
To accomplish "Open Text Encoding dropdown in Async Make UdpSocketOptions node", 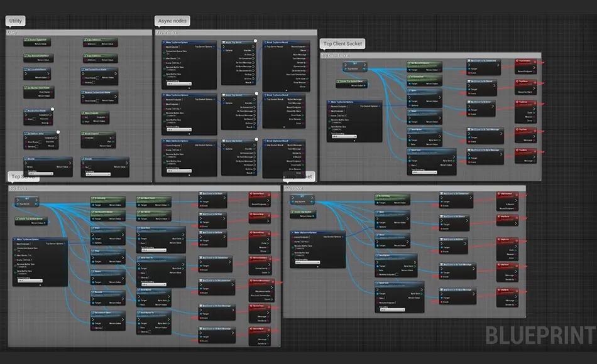I will (179, 171).
